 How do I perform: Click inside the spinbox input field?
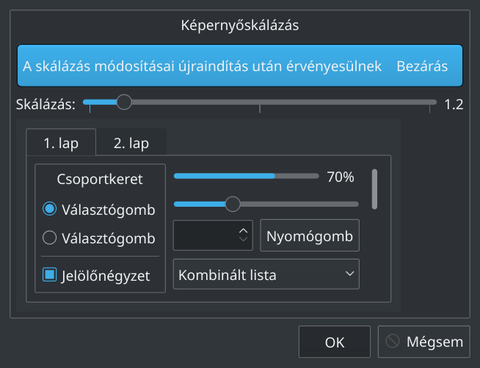[205, 235]
